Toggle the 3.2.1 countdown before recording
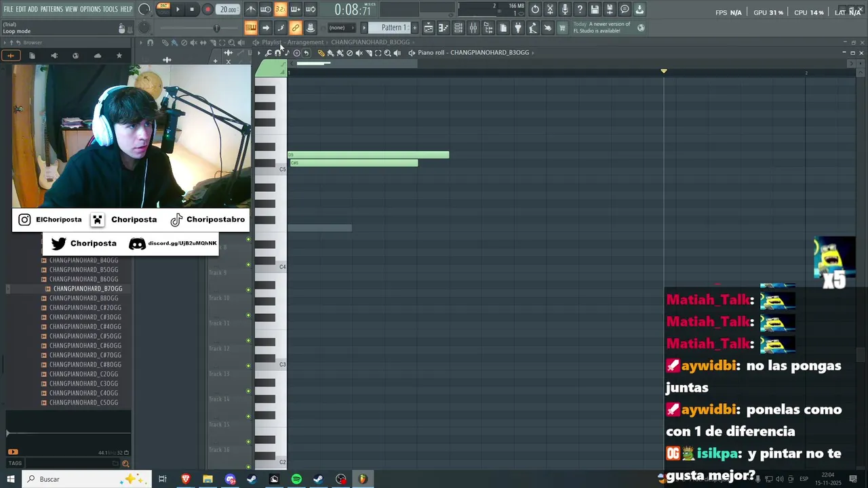This screenshot has width=868, height=488. 280,9
